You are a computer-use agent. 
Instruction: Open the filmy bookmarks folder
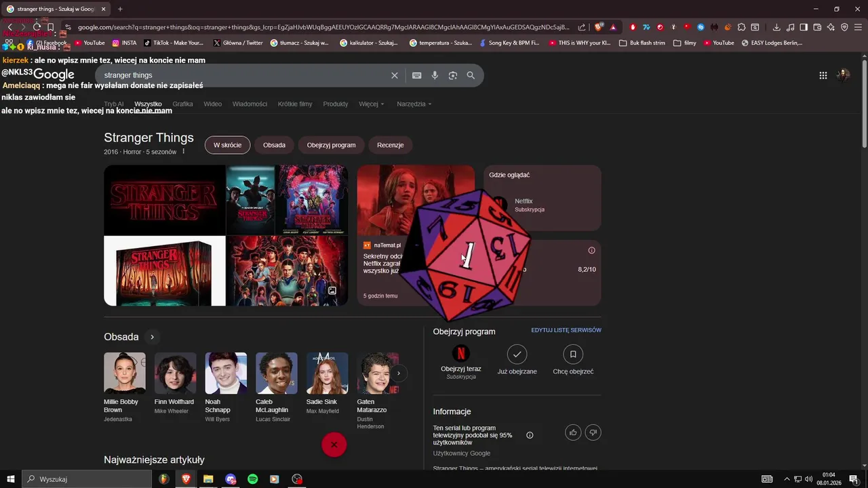685,43
